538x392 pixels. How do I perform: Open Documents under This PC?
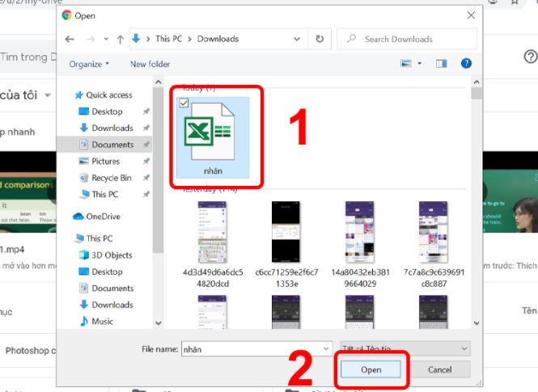pyautogui.click(x=106, y=289)
